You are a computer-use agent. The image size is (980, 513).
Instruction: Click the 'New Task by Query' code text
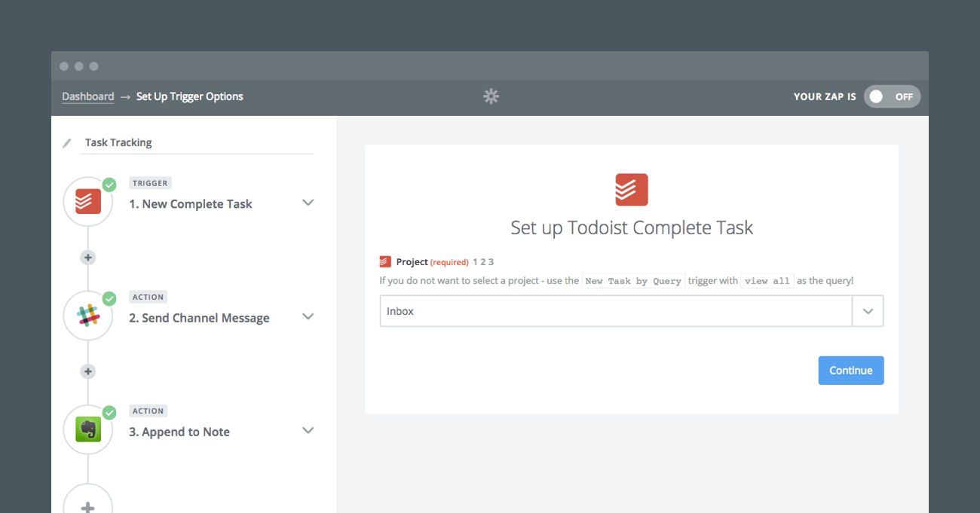[633, 281]
